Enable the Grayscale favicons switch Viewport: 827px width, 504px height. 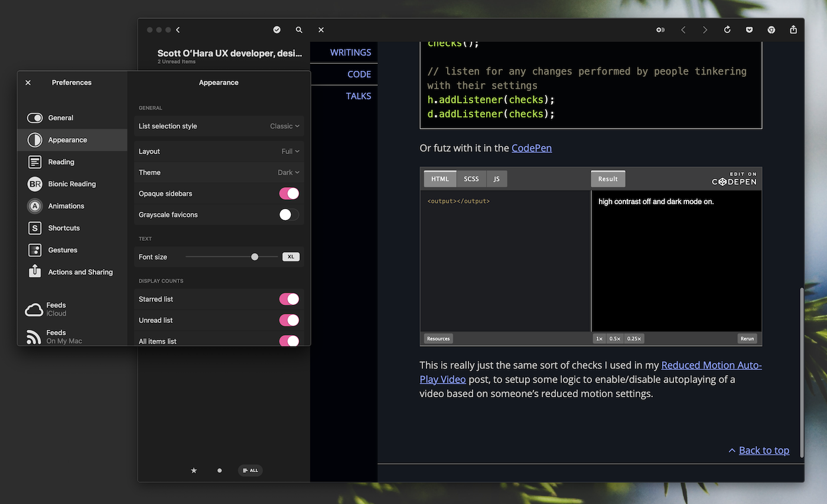pyautogui.click(x=289, y=215)
